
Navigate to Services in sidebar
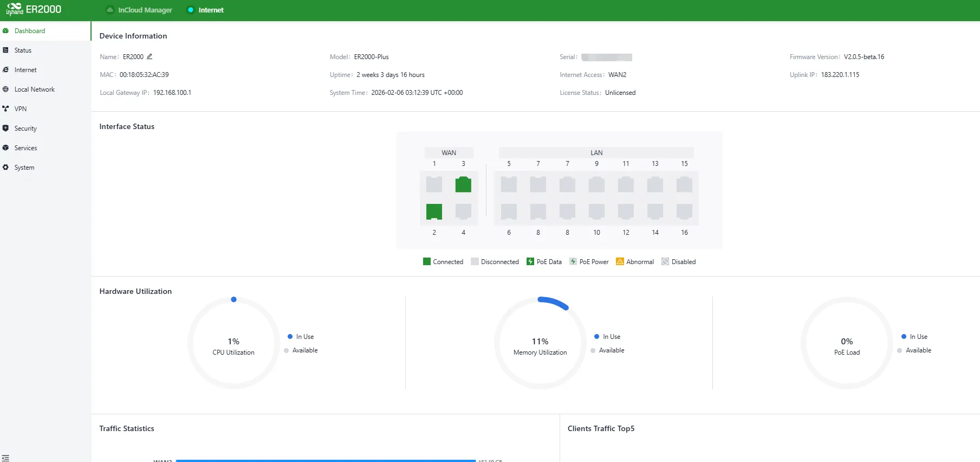coord(46,148)
